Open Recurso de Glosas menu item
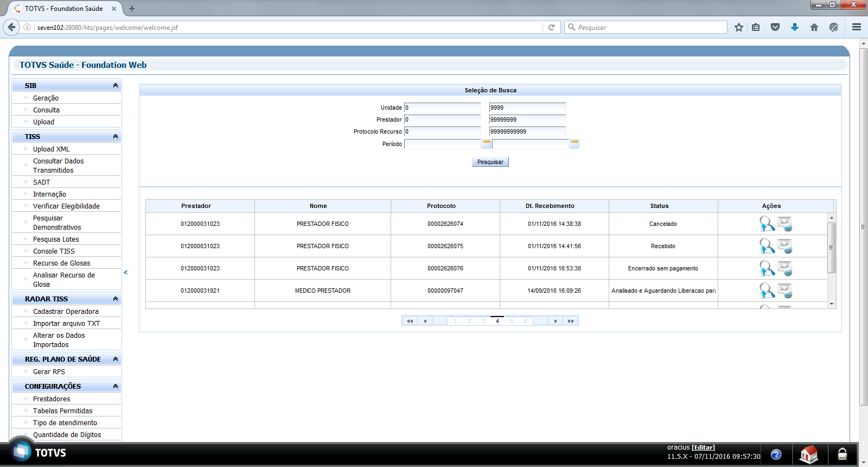 point(61,263)
